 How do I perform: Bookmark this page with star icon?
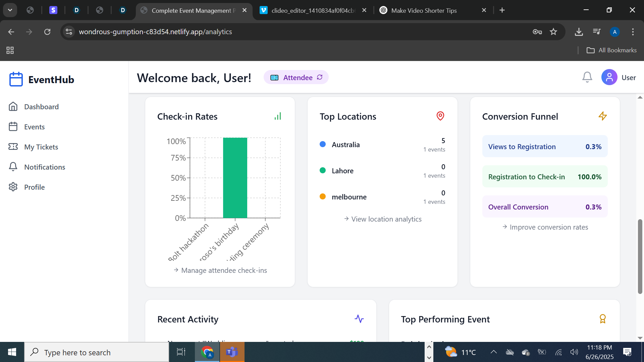(x=553, y=32)
